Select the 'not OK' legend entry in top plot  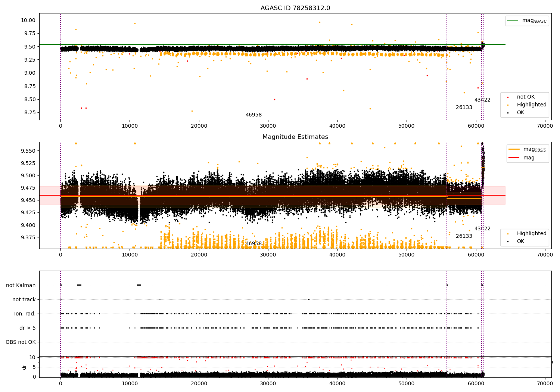526,97
